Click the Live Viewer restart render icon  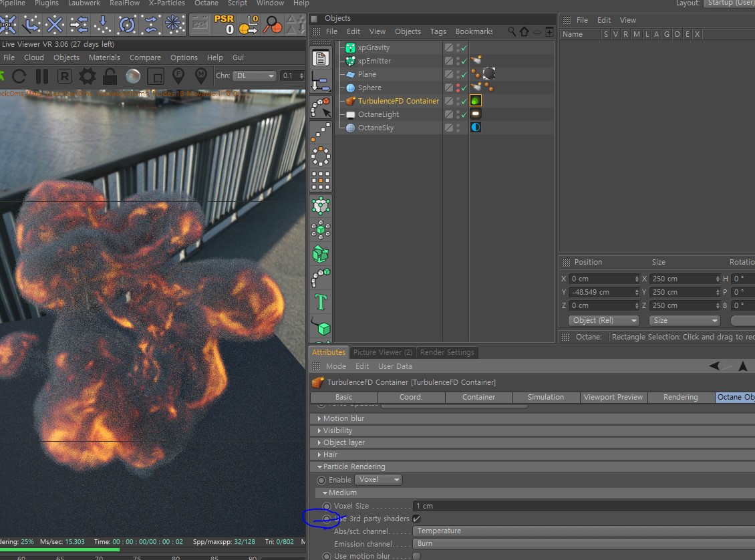click(19, 76)
